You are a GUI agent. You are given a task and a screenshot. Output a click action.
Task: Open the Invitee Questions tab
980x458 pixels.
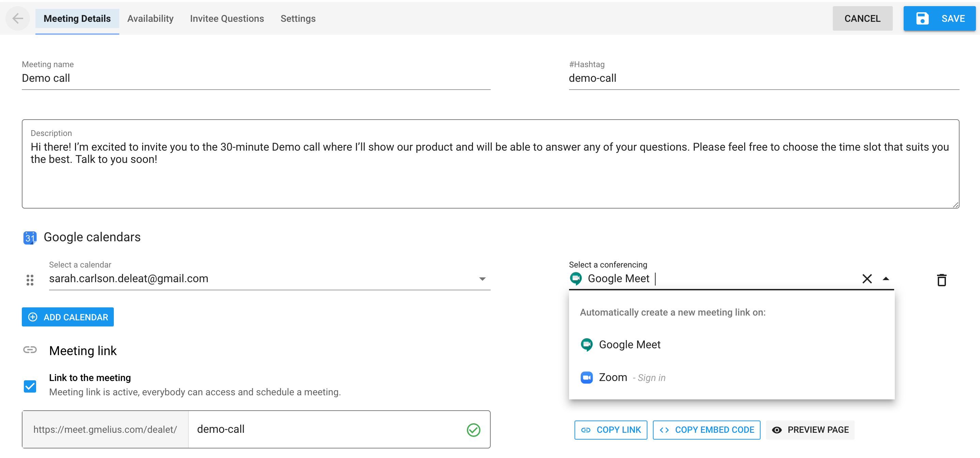click(227, 19)
